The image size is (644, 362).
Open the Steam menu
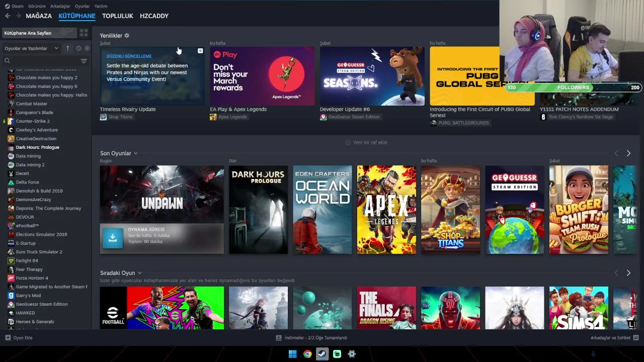click(17, 6)
